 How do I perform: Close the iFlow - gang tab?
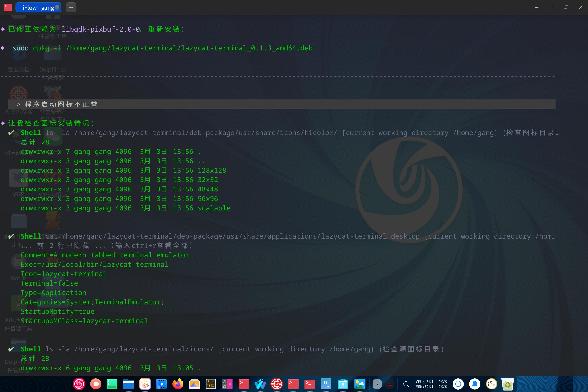click(57, 7)
